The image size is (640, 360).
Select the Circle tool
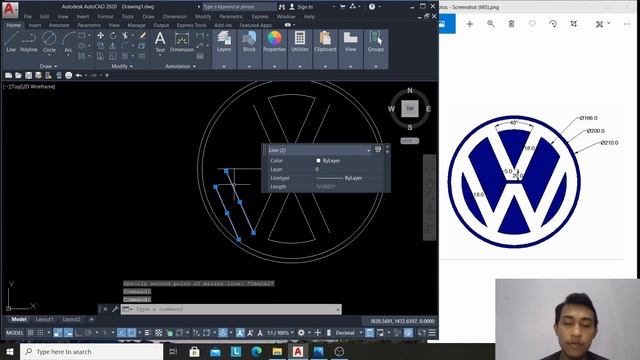coord(49,42)
